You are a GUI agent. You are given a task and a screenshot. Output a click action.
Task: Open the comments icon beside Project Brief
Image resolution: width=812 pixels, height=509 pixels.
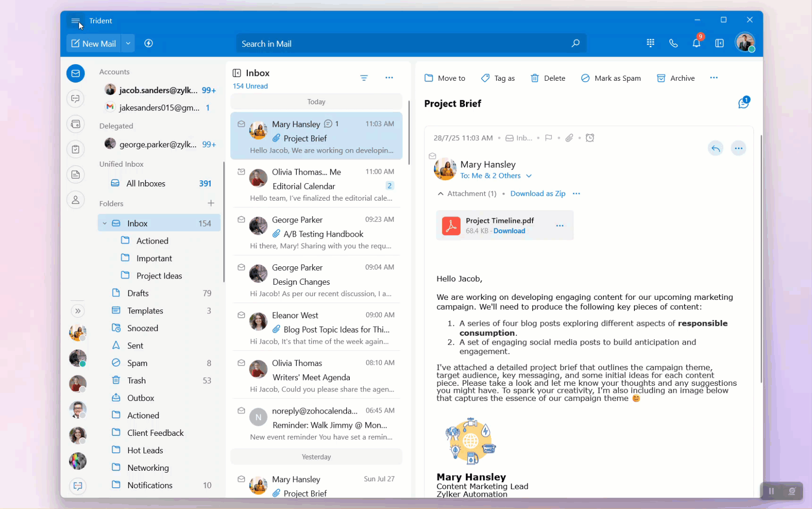pos(744,103)
